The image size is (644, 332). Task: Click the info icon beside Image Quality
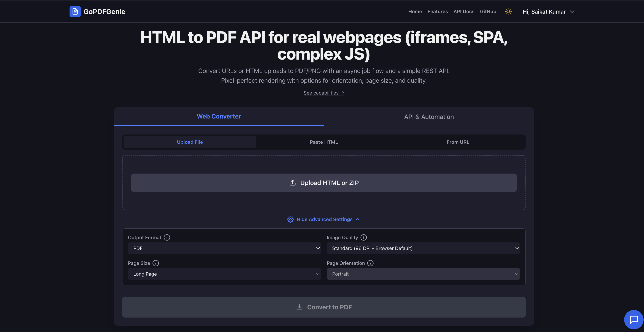coord(364,237)
